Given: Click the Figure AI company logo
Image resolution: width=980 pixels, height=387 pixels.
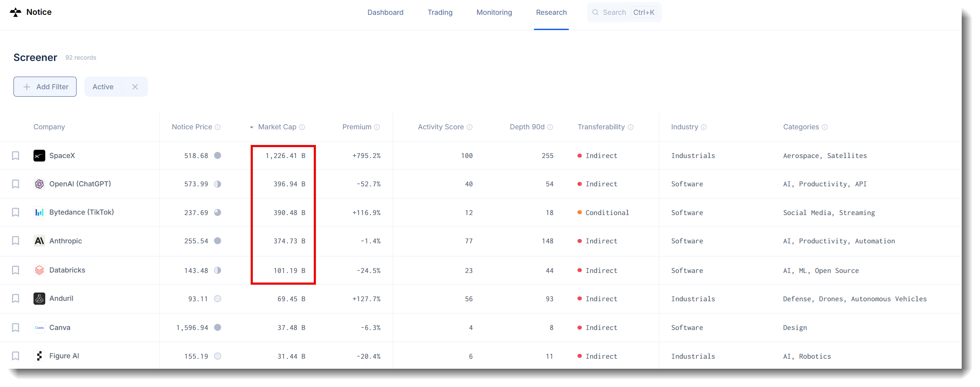Looking at the screenshot, I should click(39, 356).
